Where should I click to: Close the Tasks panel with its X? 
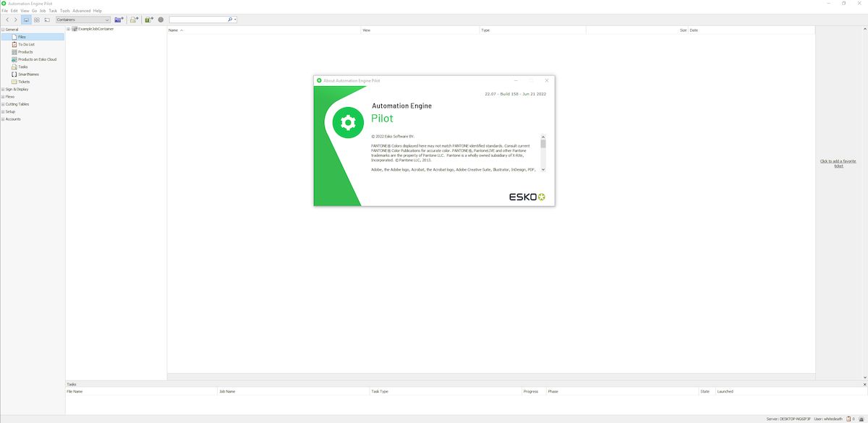864,385
